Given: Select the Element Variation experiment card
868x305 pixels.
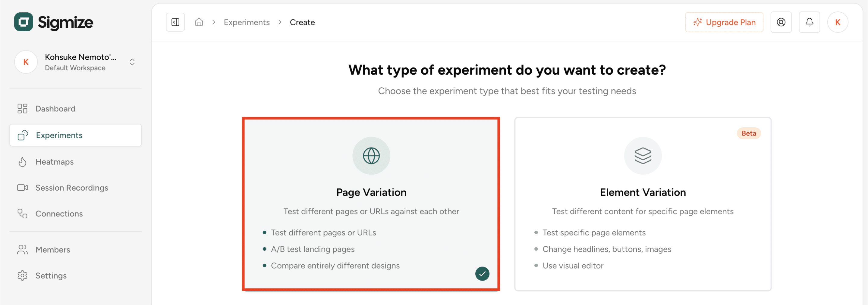Looking at the screenshot, I should [x=643, y=204].
